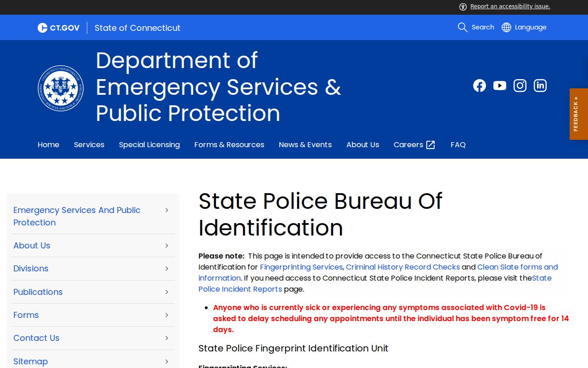Click the red Covid-19 notice text
588x368 pixels.
(391, 318)
